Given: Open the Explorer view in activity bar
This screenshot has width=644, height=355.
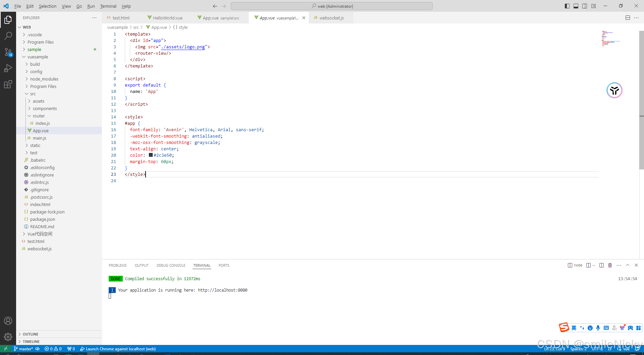Looking at the screenshot, I should [8, 20].
